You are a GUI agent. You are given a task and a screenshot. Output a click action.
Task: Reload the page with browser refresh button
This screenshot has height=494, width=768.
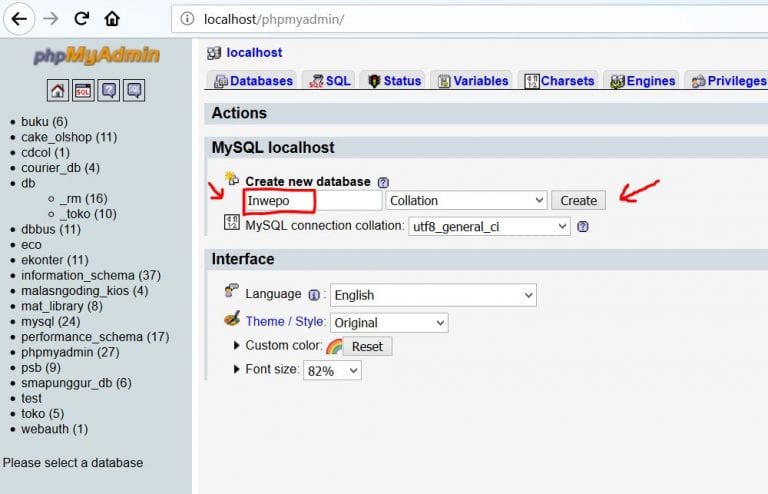coord(81,19)
